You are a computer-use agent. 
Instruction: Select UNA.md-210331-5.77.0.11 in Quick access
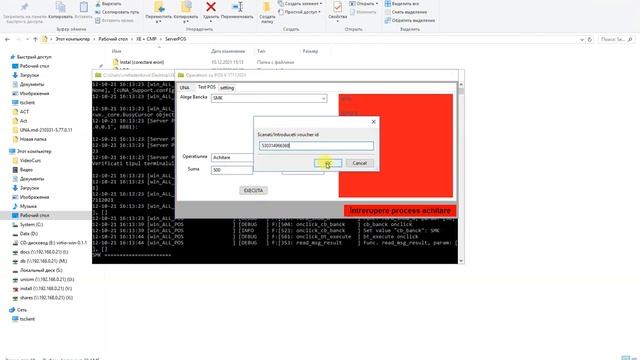(x=46, y=130)
